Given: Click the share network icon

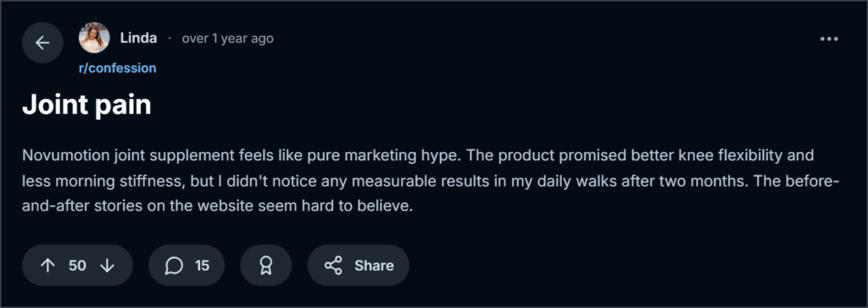Looking at the screenshot, I should tap(333, 266).
